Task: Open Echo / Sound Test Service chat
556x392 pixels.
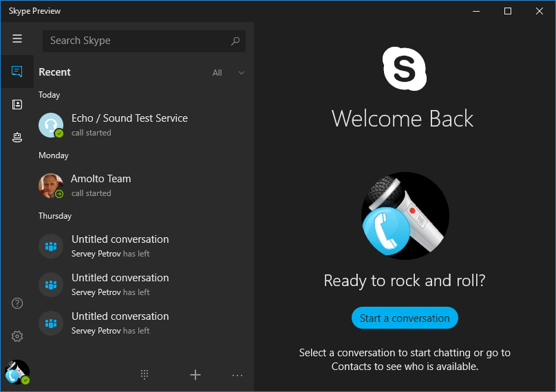Action: click(144, 125)
